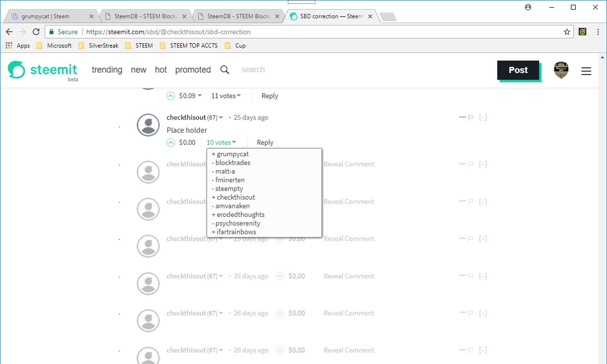
Task: Go back with the browser back arrow
Action: (x=9, y=32)
